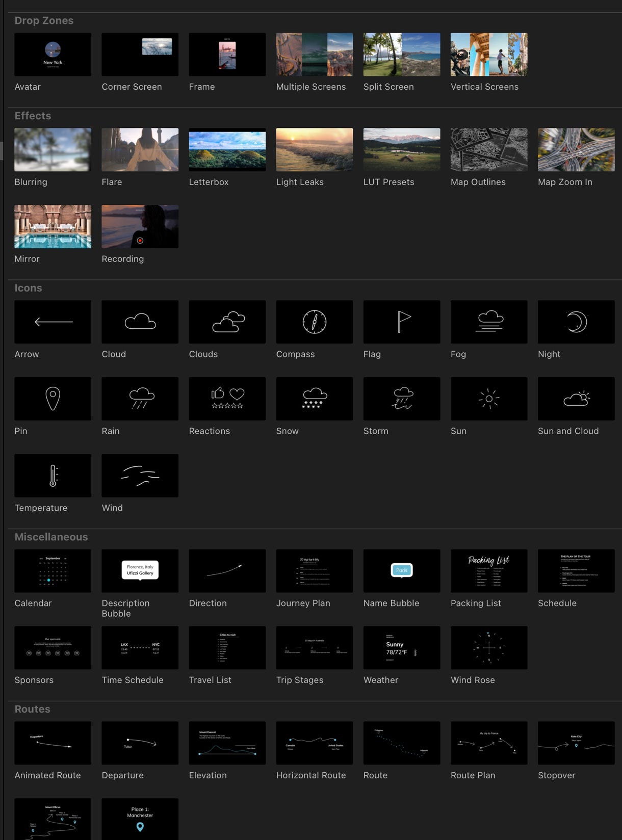Select the Weather template thumbnail
Viewport: 622px width, 840px height.
(401, 648)
